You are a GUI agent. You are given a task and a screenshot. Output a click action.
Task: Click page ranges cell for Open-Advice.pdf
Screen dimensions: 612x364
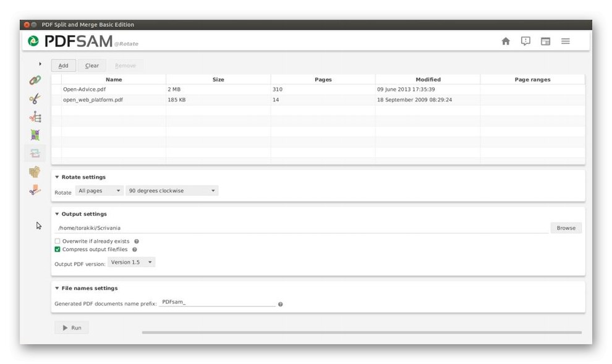[x=532, y=90]
